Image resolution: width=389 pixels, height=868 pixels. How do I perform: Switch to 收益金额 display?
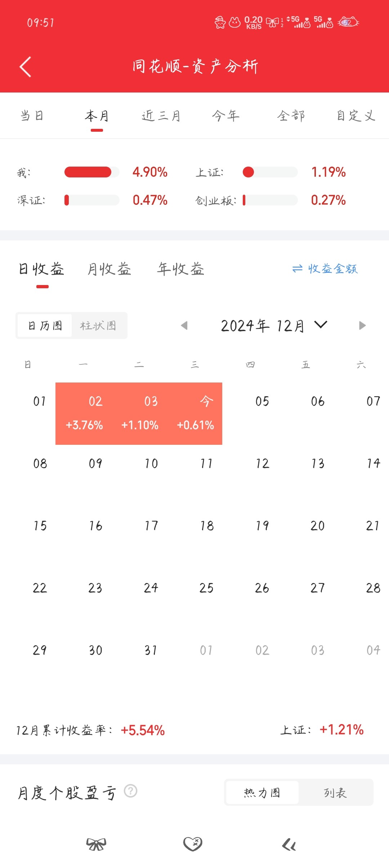[325, 269]
